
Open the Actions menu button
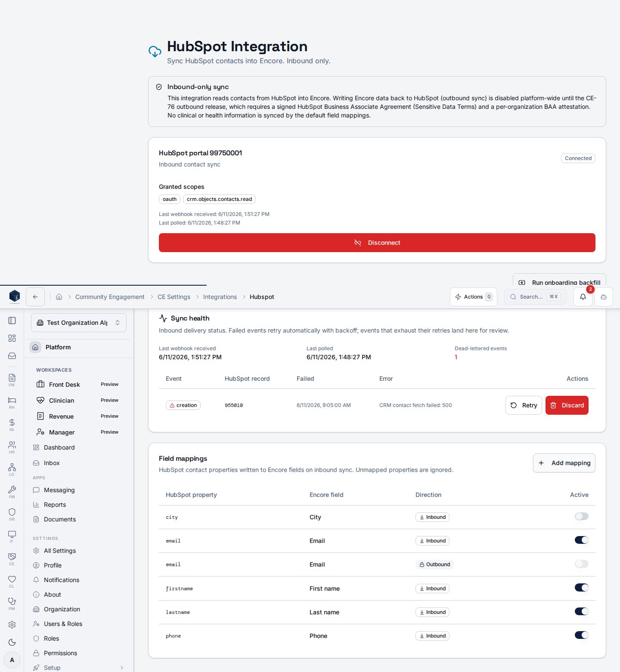pyautogui.click(x=474, y=297)
